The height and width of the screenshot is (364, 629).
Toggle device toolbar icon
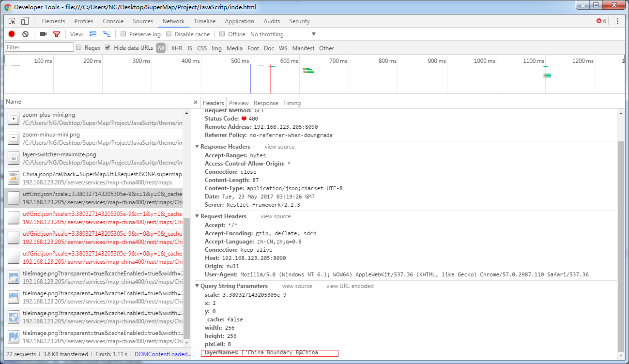tap(25, 21)
